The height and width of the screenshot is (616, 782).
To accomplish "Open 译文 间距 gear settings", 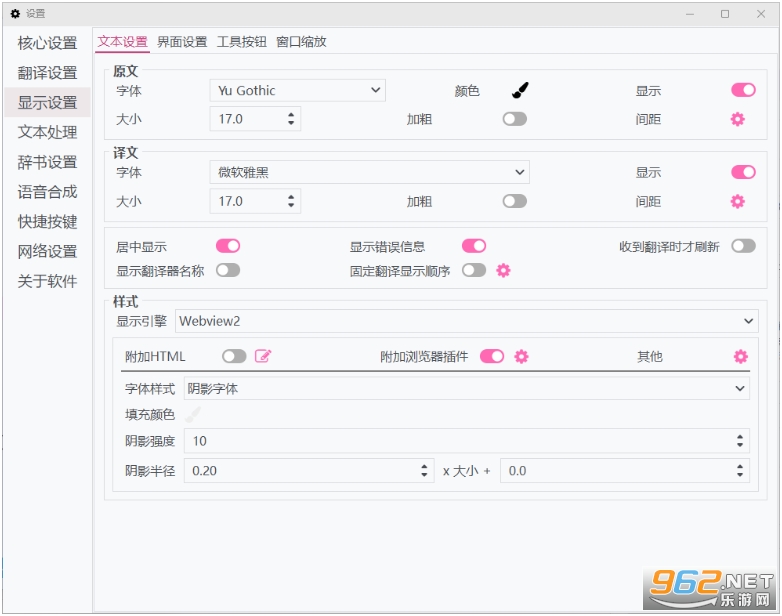I will 738,202.
